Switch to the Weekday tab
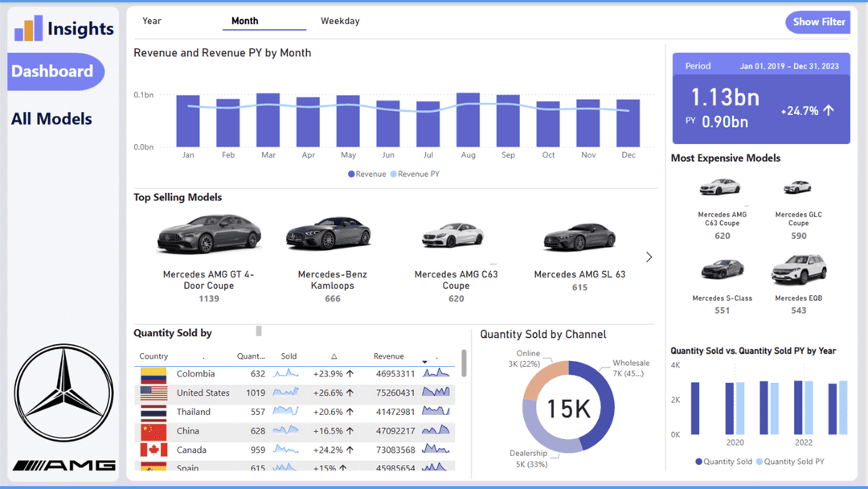 pyautogui.click(x=340, y=21)
